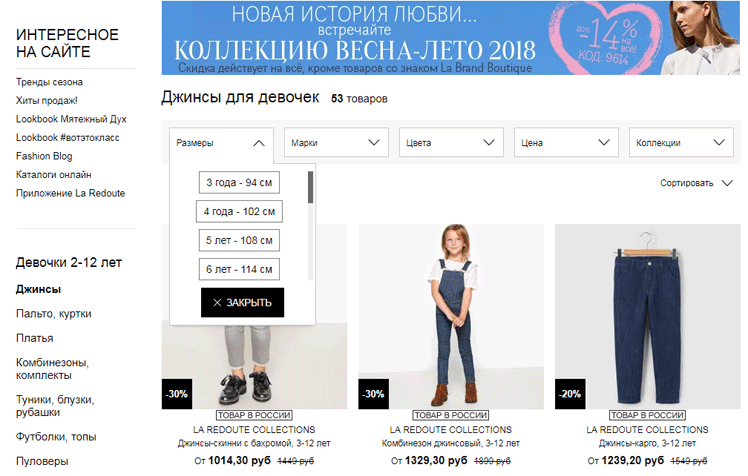This screenshot has width=748, height=476.
Task: Click the X icon in ЗАКРЫТЬ button
Action: 217,302
